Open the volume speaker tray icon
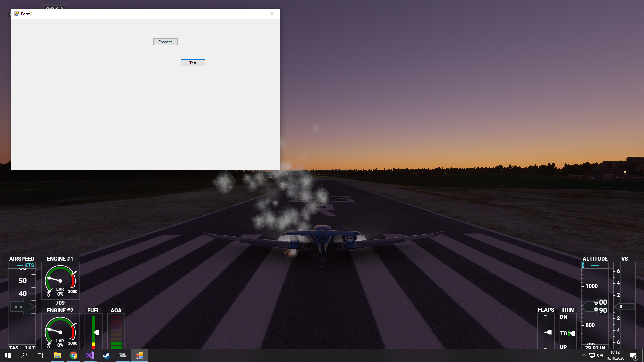This screenshot has width=644, height=362. pyautogui.click(x=600, y=355)
